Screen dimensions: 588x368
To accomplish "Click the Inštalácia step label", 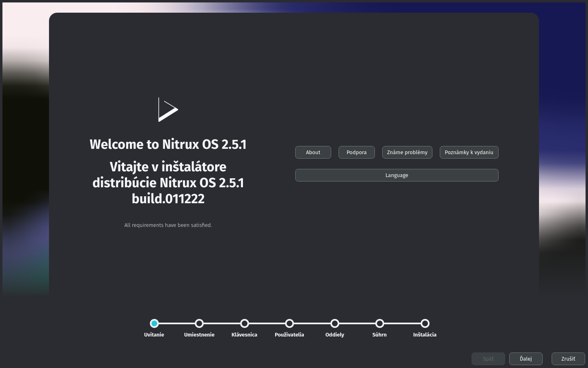I will coord(425,334).
